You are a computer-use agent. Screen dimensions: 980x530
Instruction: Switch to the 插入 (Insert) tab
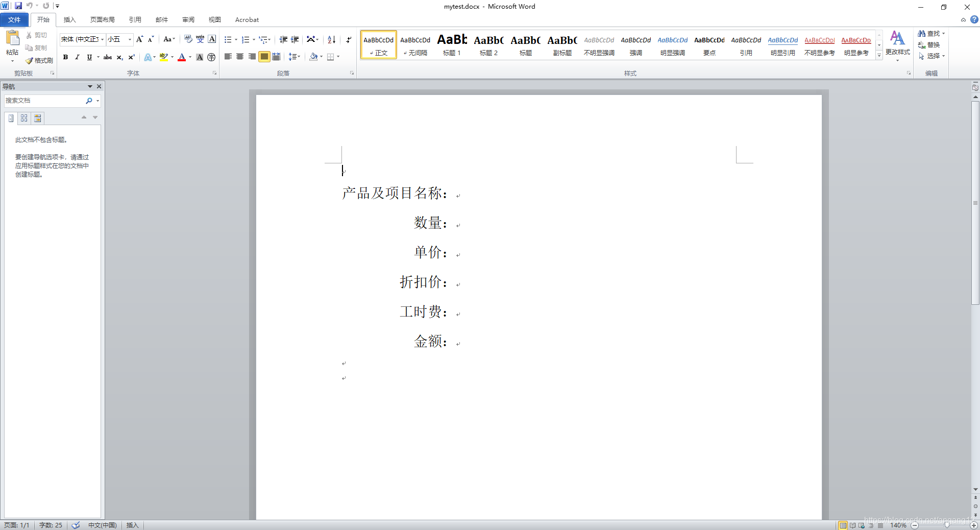(69, 20)
